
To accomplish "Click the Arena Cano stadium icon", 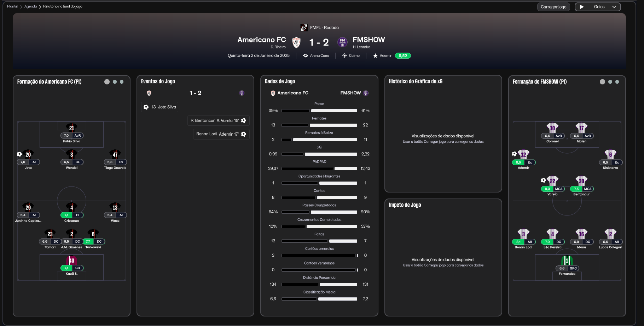I will click(x=306, y=56).
